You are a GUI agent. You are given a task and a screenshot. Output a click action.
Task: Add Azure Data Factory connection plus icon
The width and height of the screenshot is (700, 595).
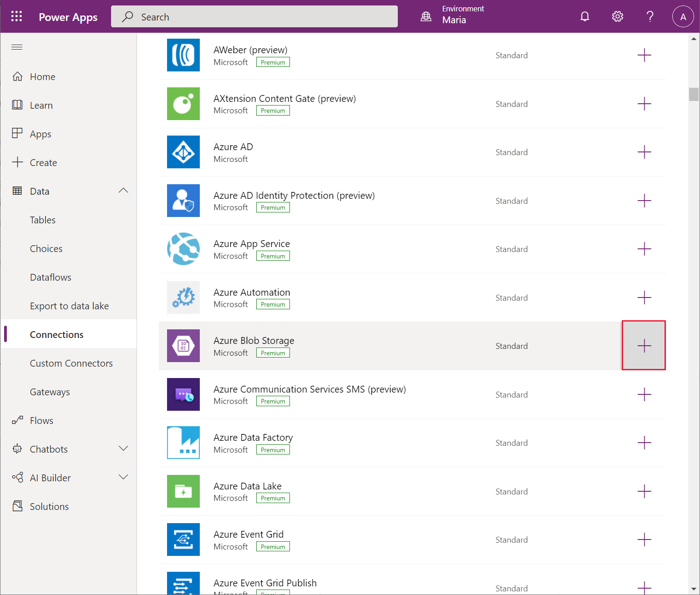coord(644,443)
